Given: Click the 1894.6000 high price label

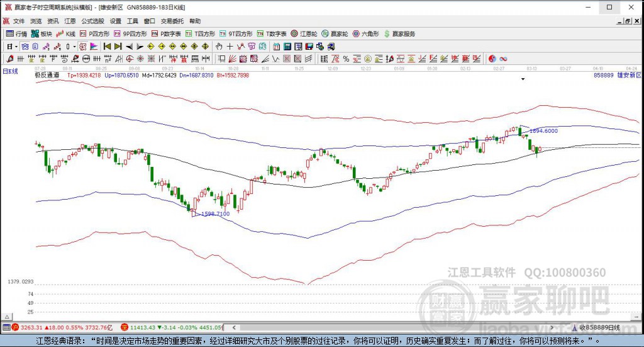Looking at the screenshot, I should (x=543, y=131).
